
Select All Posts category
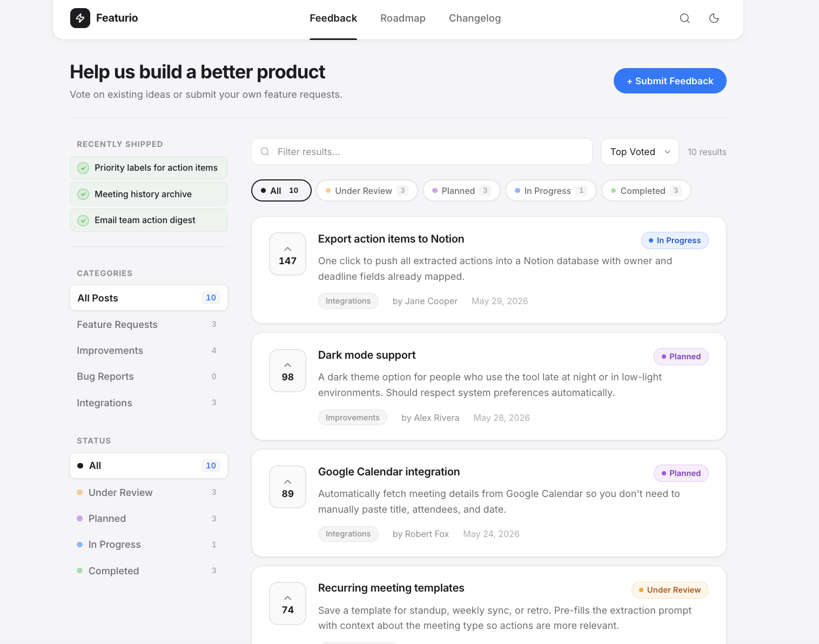[x=149, y=298]
